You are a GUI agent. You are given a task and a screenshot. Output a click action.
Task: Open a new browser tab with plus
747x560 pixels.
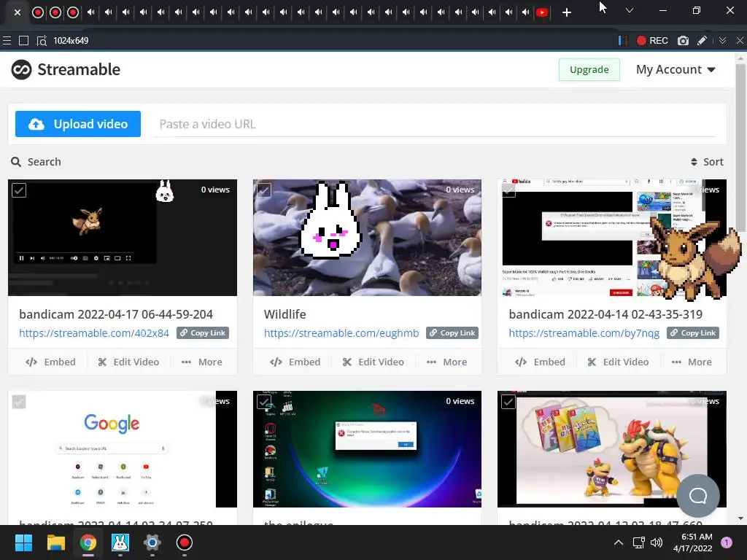[x=566, y=12]
